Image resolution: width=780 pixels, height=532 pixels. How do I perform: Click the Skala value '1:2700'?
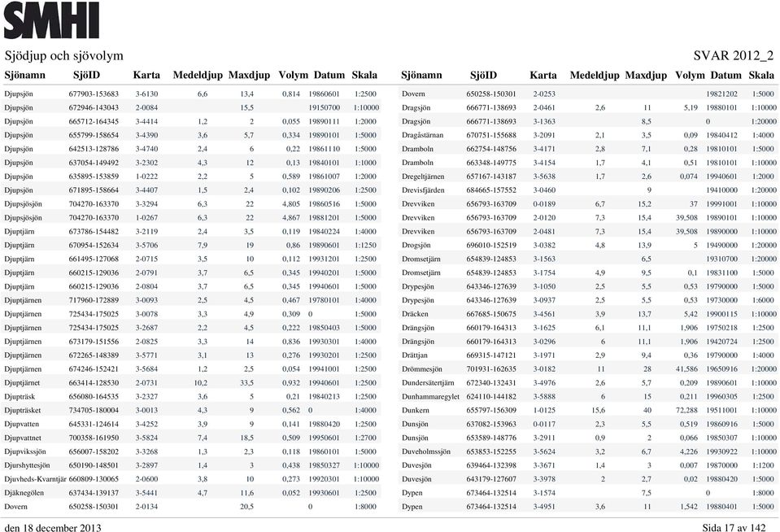coord(366,438)
